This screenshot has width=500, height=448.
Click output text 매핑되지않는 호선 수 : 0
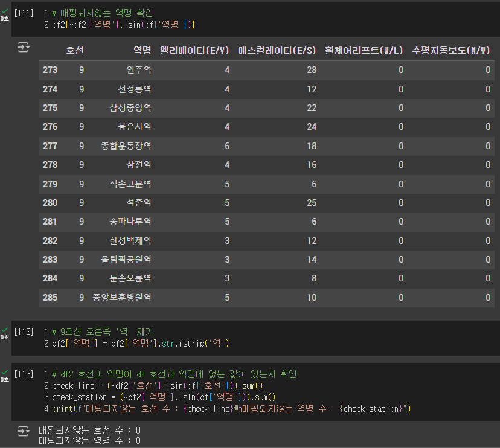[x=89, y=430]
